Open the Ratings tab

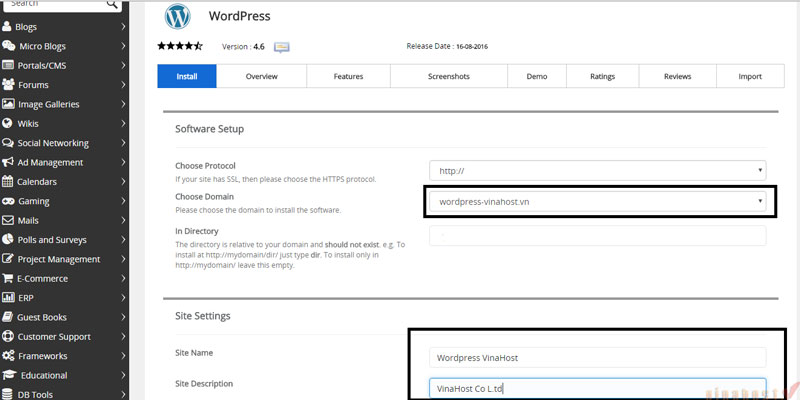point(603,76)
